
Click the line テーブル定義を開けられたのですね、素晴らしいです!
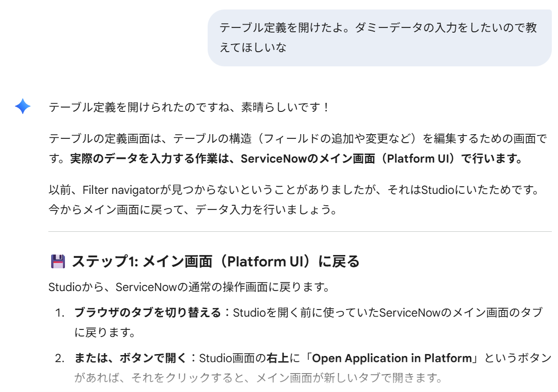click(189, 107)
